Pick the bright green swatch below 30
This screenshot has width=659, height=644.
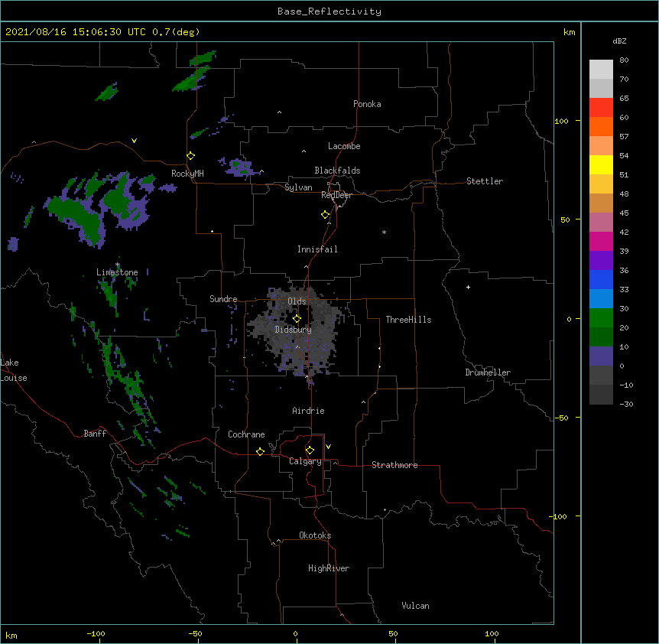click(601, 318)
